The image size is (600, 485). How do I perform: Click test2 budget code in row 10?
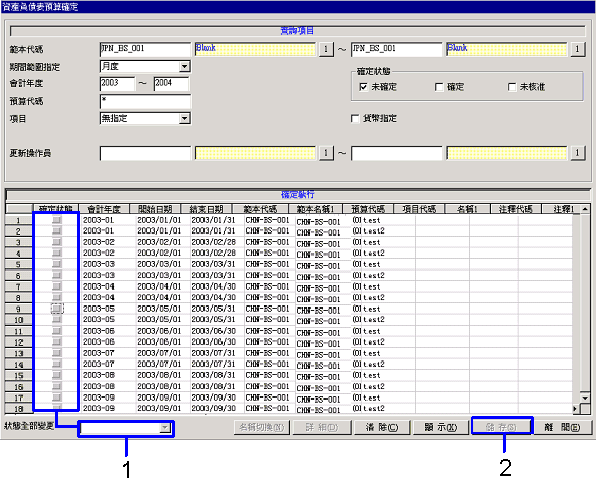tap(374, 320)
